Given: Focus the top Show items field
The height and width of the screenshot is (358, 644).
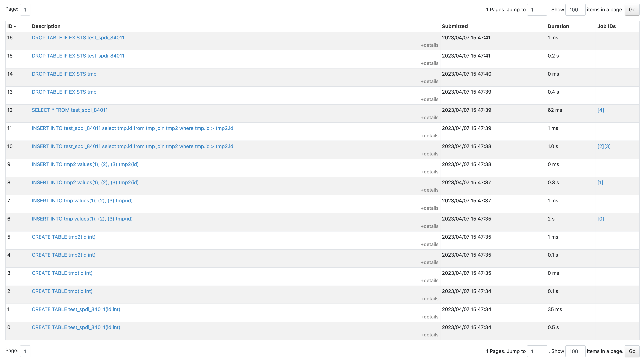Looking at the screenshot, I should (x=575, y=10).
